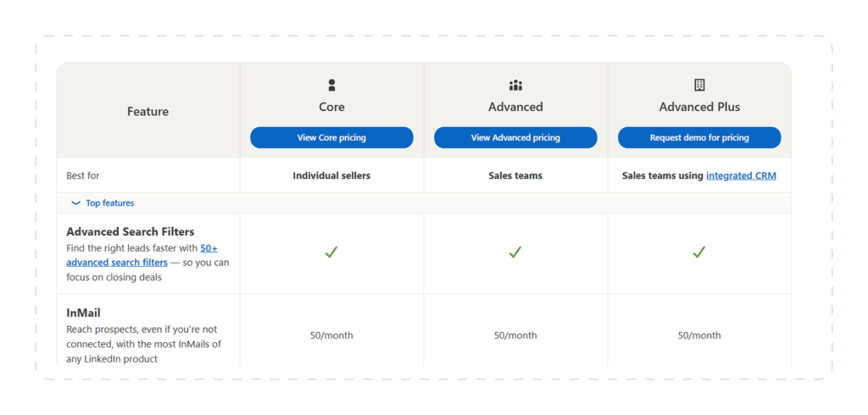Open View Core pricing
The image size is (868, 415).
(331, 138)
